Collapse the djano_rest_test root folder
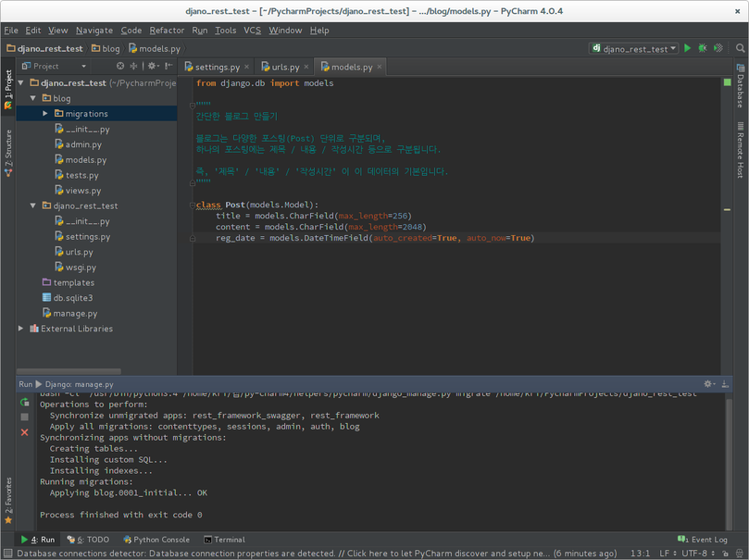Image resolution: width=749 pixels, height=560 pixels. tap(20, 83)
